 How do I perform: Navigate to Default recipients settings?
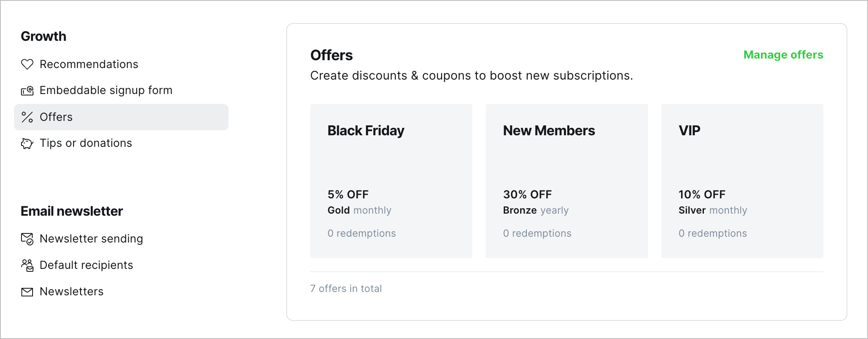(x=86, y=265)
